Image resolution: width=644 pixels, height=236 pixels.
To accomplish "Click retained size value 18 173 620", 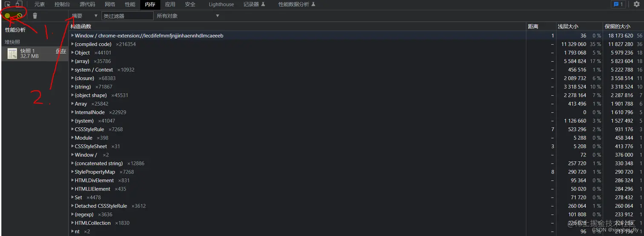I will [x=621, y=36].
